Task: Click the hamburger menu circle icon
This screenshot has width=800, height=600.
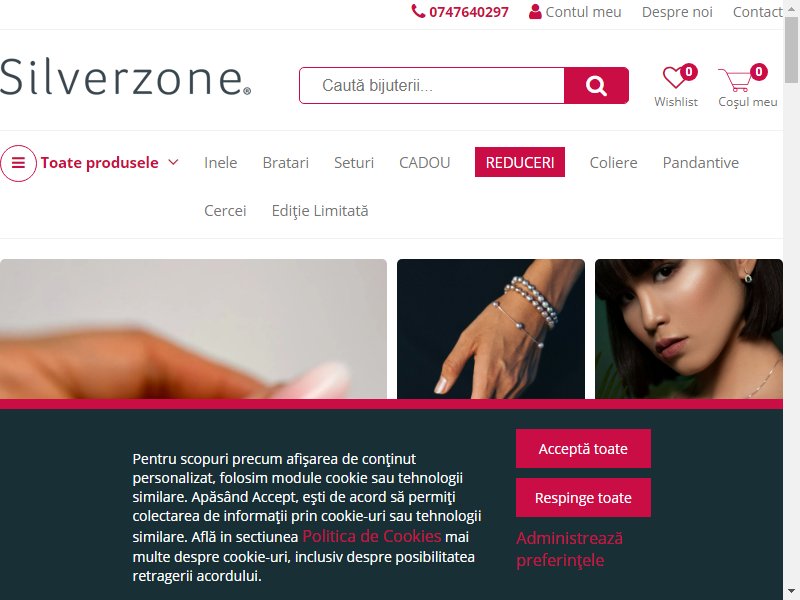Action: click(x=18, y=163)
